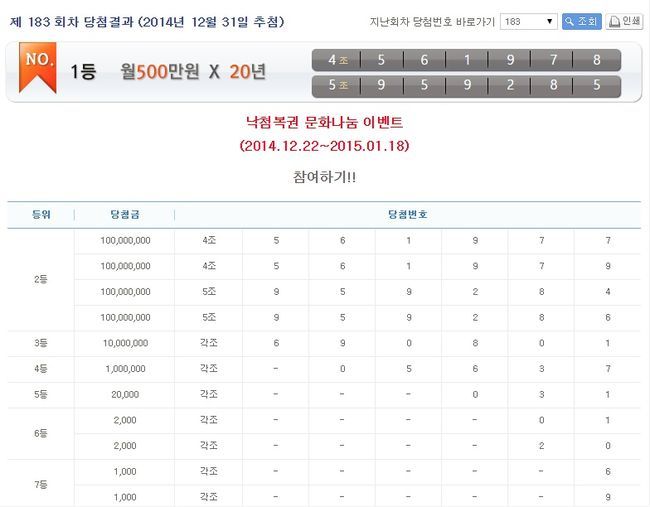Click the 당첨금 column header
The width and height of the screenshot is (650, 507).
coord(125,215)
